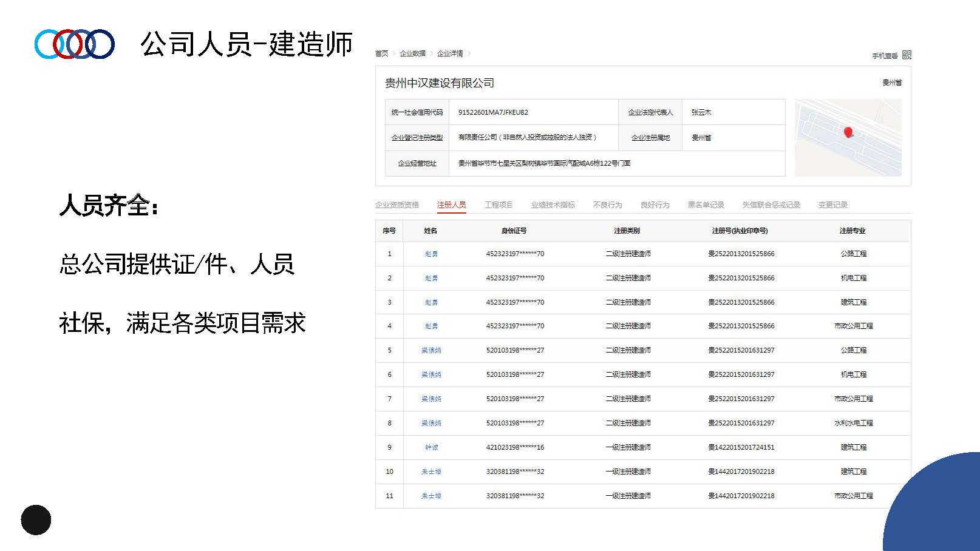The image size is (980, 551).
Task: Open the 变更记录 tab
Action: [832, 205]
